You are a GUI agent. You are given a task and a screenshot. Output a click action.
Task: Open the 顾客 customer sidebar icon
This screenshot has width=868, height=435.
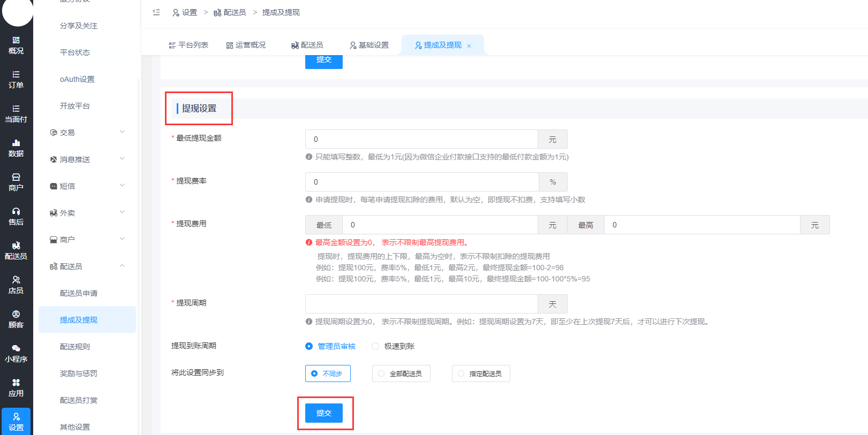(x=16, y=319)
